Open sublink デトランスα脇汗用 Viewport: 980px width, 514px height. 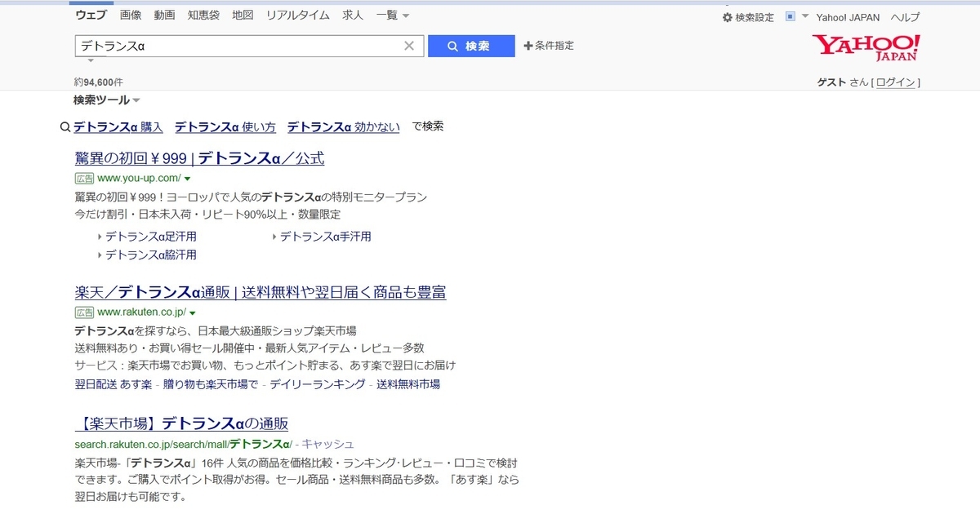click(x=150, y=255)
